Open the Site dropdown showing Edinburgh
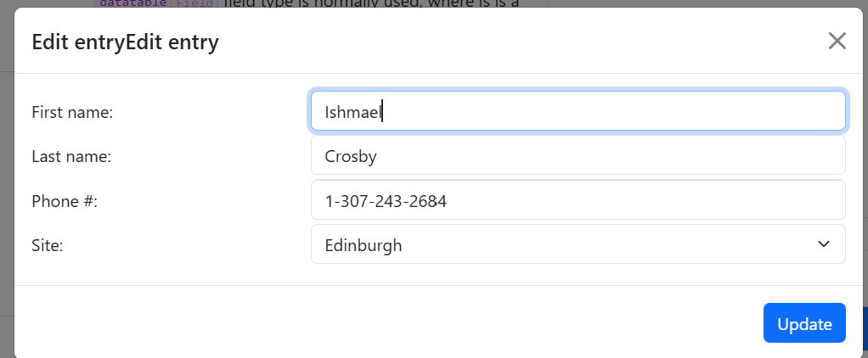This screenshot has width=868, height=358. 578,245
